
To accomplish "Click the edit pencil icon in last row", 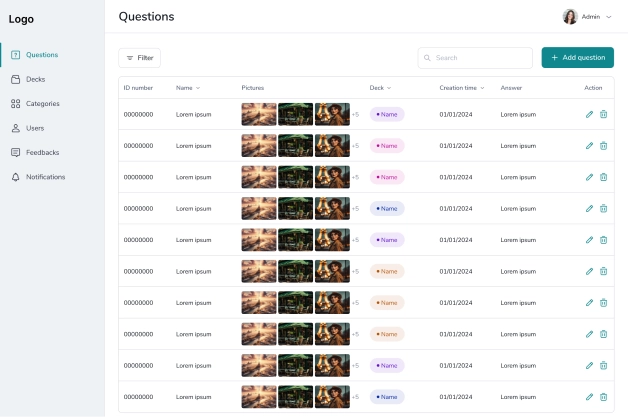I will point(589,397).
